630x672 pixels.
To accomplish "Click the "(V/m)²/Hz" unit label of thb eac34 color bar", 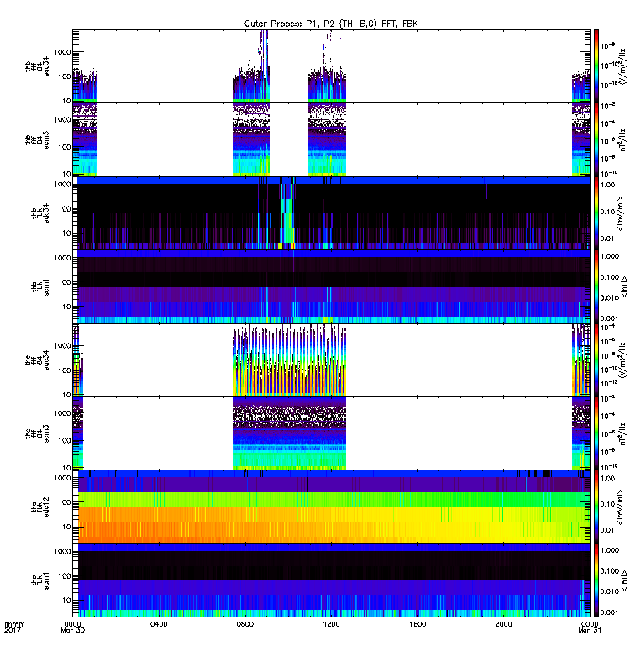I will pyautogui.click(x=622, y=66).
